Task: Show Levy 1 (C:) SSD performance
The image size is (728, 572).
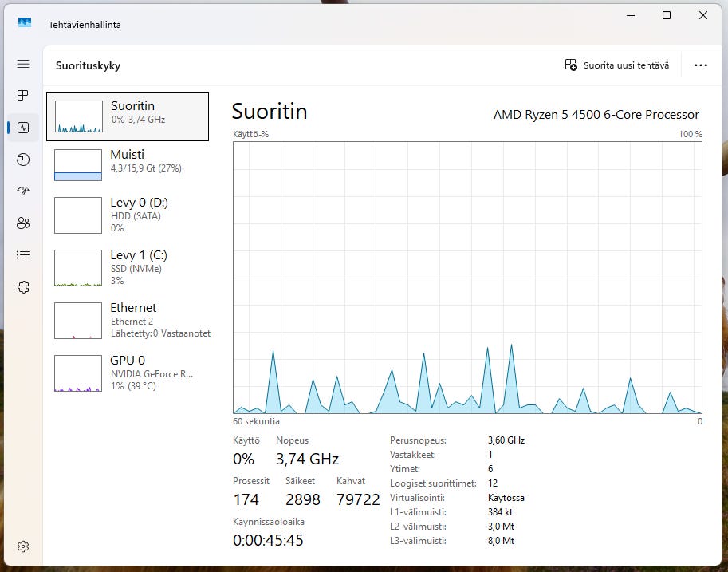Action: 128,266
